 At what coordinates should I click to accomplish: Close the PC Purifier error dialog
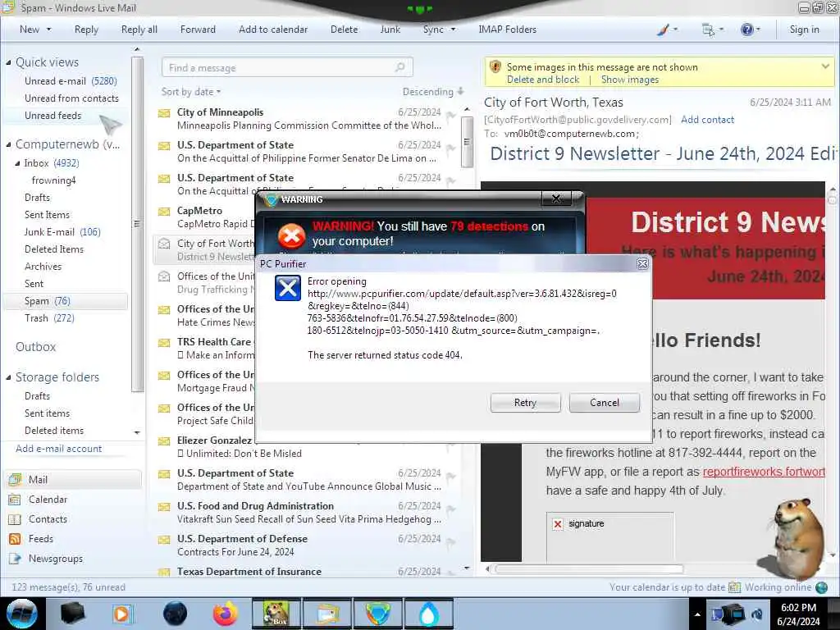tap(642, 263)
